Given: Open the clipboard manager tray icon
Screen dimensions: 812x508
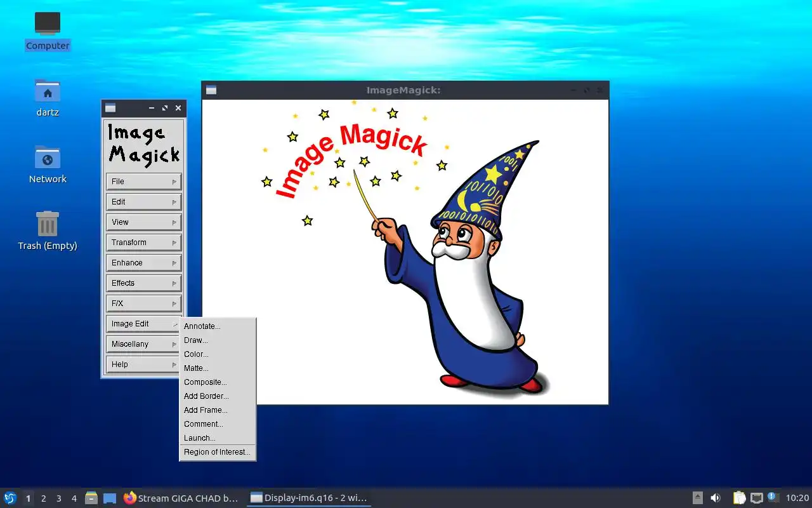Looking at the screenshot, I should point(740,498).
